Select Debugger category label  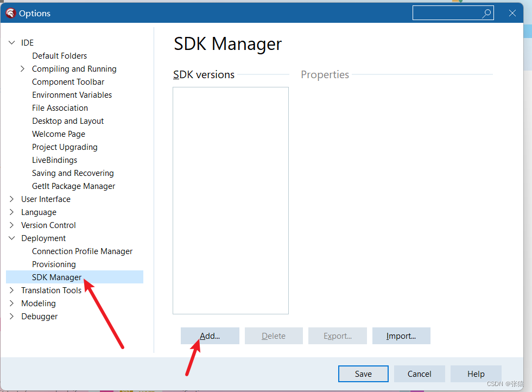tap(39, 317)
